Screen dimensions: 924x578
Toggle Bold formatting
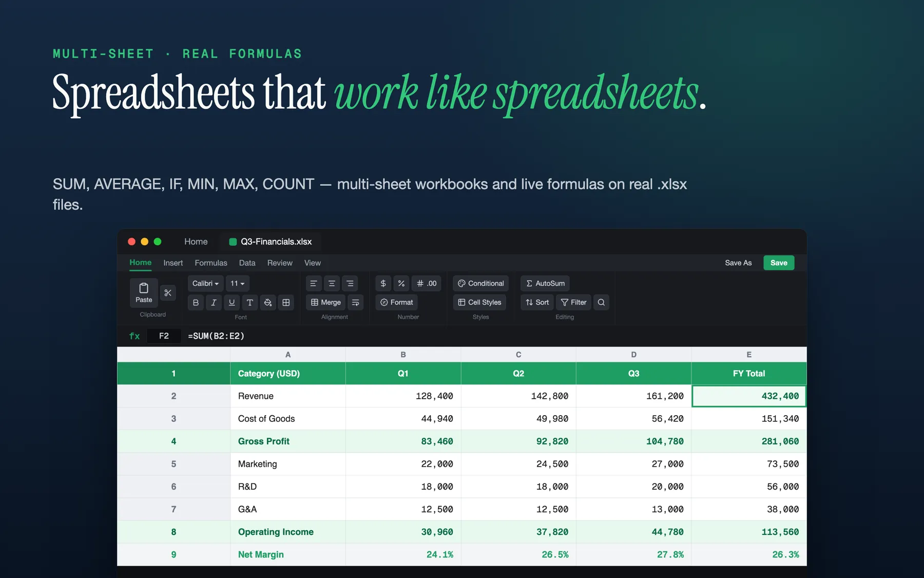[196, 303]
